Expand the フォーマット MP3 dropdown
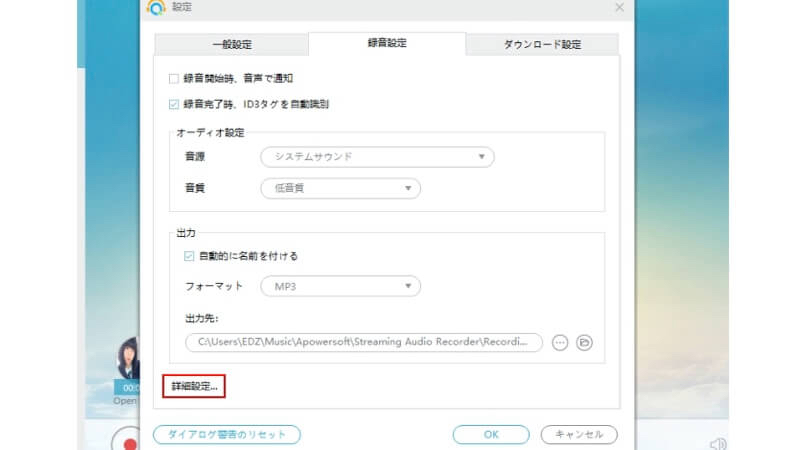Screen dimensions: 800x450 [x=340, y=286]
